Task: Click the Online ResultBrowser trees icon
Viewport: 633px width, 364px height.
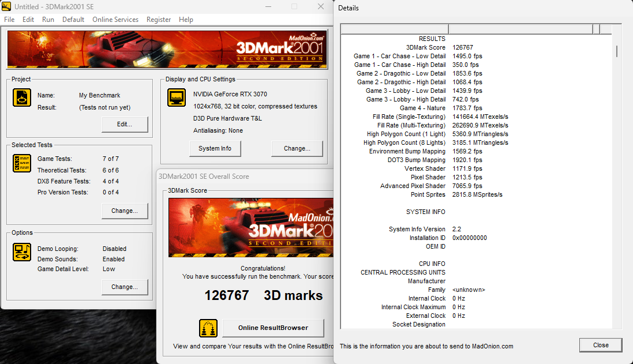Action: 208,328
